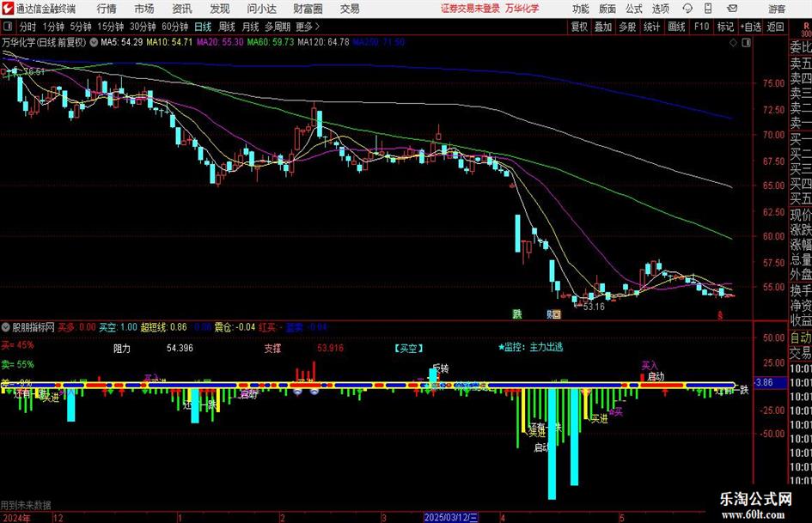
Task: Open the mobile phone icon
Action: (708, 9)
